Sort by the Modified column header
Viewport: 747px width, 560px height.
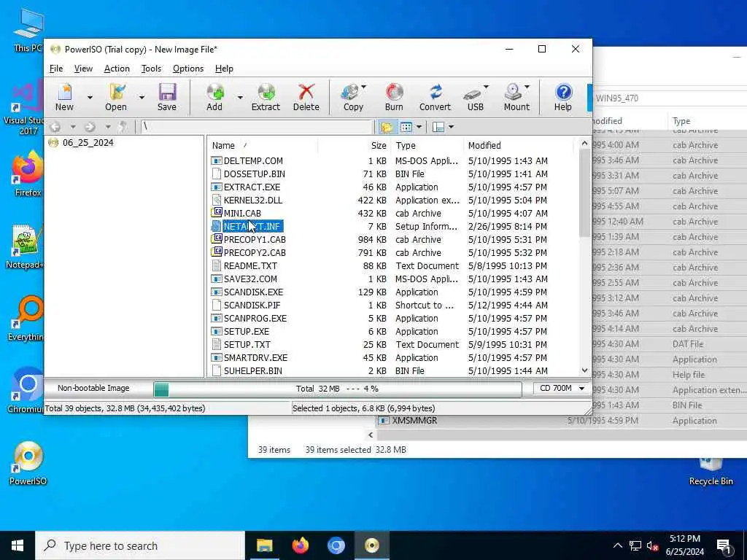519,145
